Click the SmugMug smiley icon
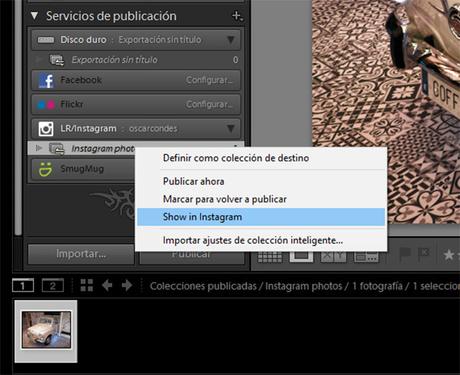Screen dimensions: 460x375 point(45,169)
